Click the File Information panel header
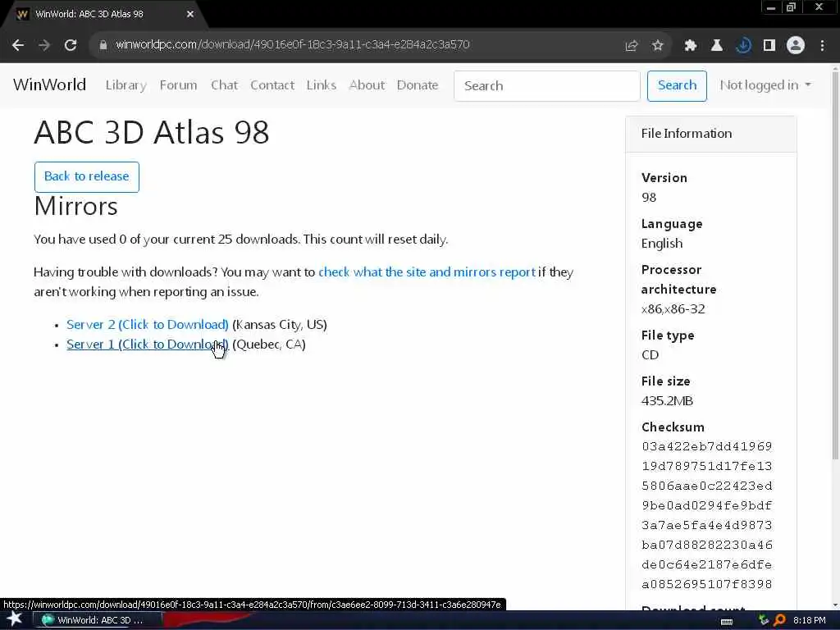Image resolution: width=840 pixels, height=630 pixels. [711, 134]
